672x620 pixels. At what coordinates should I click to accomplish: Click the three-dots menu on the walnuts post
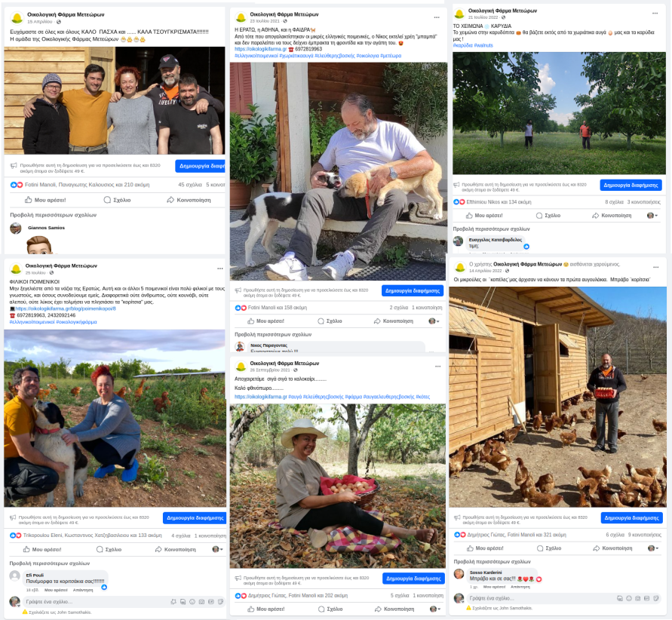pyautogui.click(x=655, y=14)
